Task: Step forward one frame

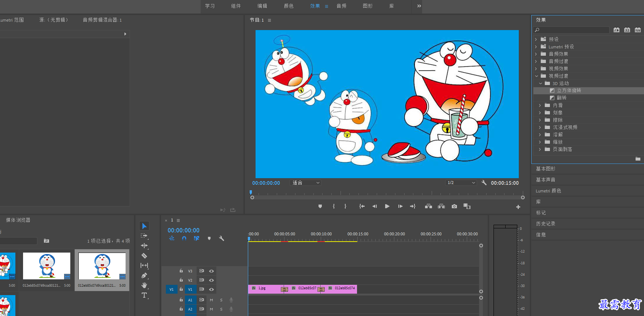Action: coord(400,206)
